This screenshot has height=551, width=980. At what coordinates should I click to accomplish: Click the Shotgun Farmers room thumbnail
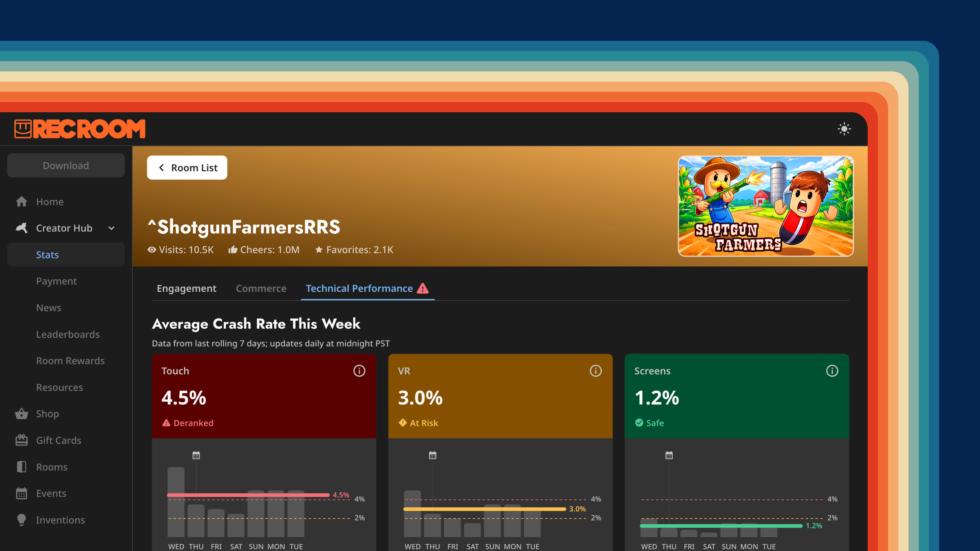tap(765, 206)
